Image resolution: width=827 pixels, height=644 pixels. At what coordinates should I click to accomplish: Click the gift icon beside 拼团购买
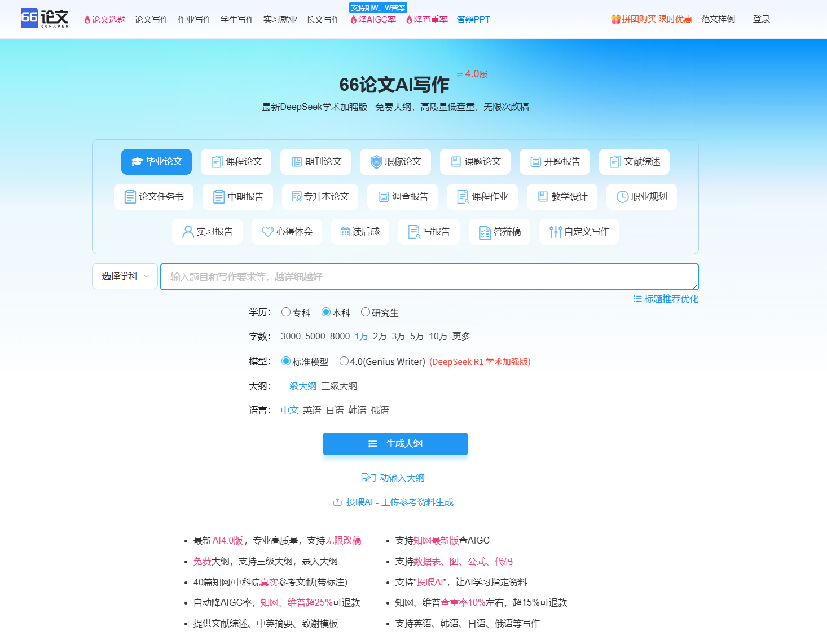click(x=615, y=19)
